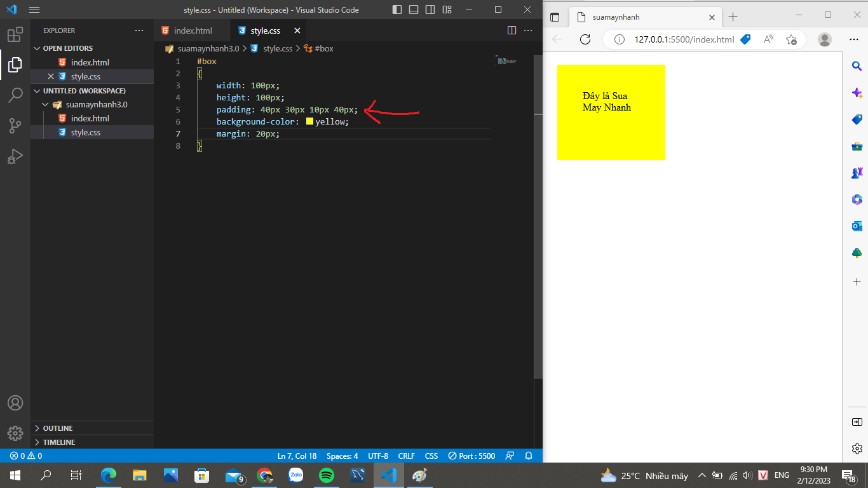Collapse the suamaynhanh3.0 folder
The width and height of the screenshot is (868, 488).
(x=92, y=104)
